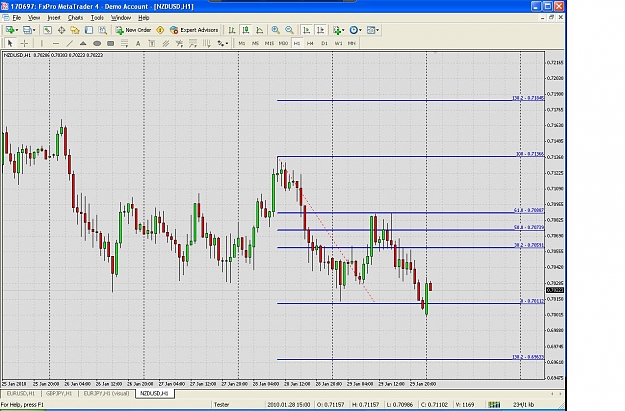Open the Insert menu

54,18
